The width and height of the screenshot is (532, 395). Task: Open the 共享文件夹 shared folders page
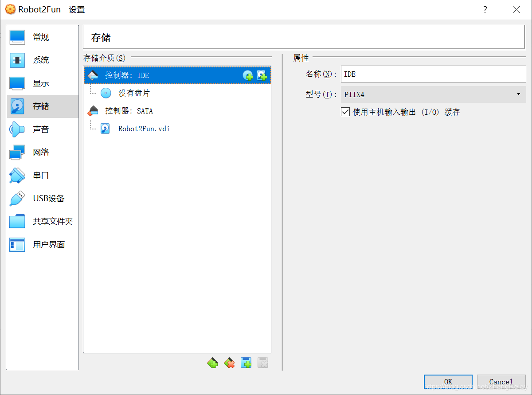coord(43,222)
